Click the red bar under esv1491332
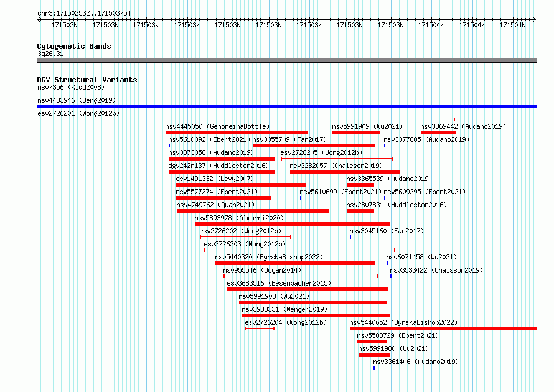The image size is (554, 392). click(x=241, y=185)
